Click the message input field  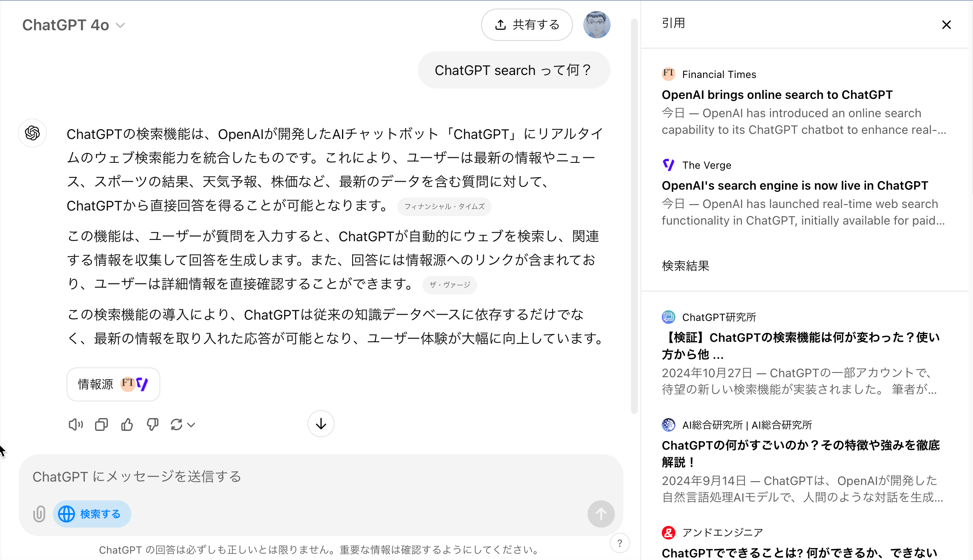click(320, 476)
